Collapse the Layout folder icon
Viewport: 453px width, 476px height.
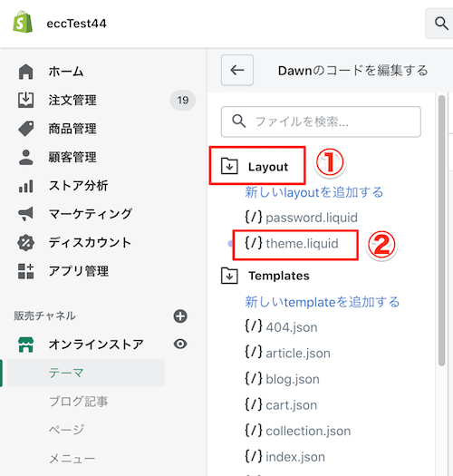click(229, 166)
